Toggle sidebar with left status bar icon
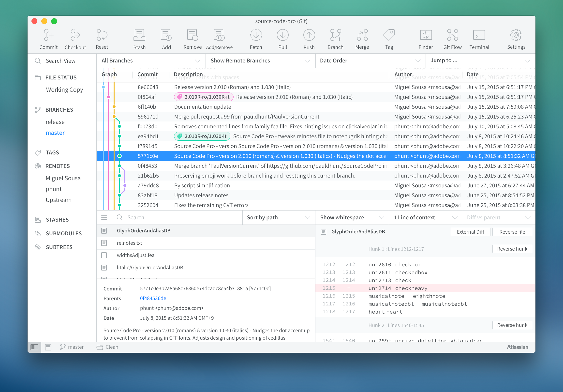Image resolution: width=563 pixels, height=392 pixels. coord(34,347)
